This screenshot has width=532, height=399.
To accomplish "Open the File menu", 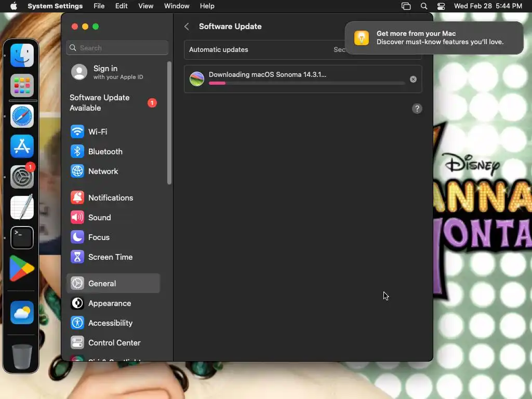I will coord(99,6).
